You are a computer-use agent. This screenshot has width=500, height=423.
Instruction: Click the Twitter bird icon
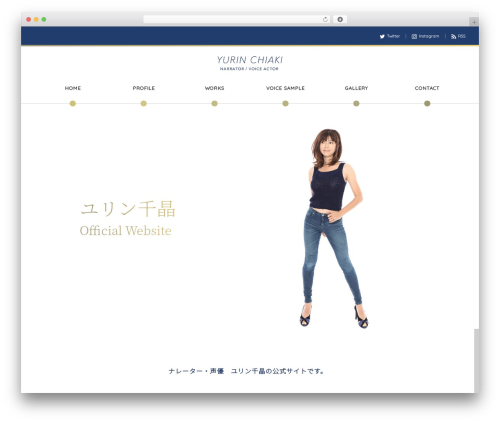pos(382,36)
